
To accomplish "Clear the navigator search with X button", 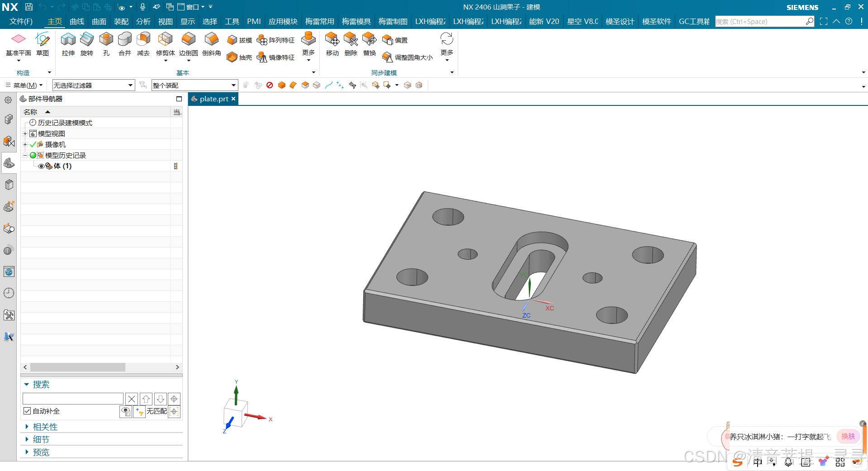I will 132,399.
